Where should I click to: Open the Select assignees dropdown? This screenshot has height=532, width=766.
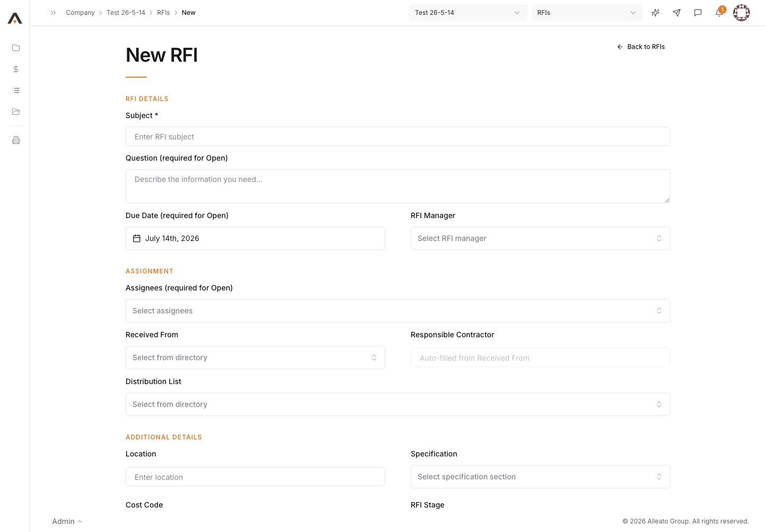coord(398,311)
